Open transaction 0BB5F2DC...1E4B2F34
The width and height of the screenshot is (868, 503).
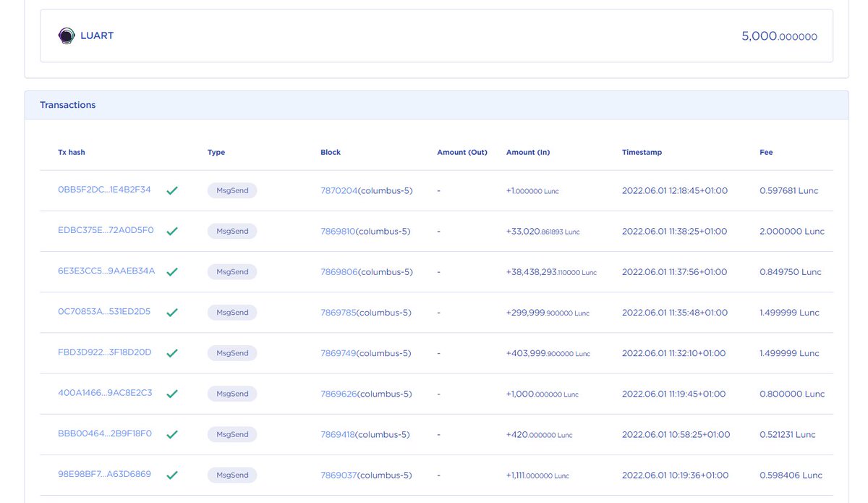tap(104, 190)
